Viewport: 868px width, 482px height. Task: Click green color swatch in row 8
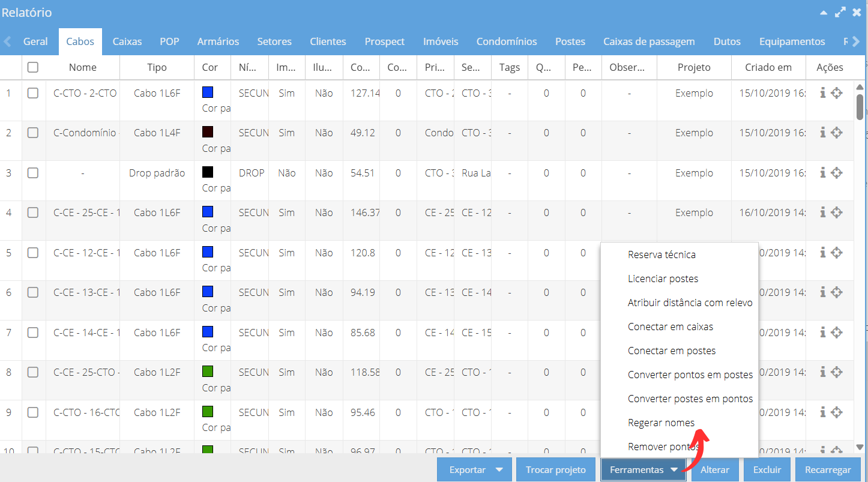click(x=208, y=371)
